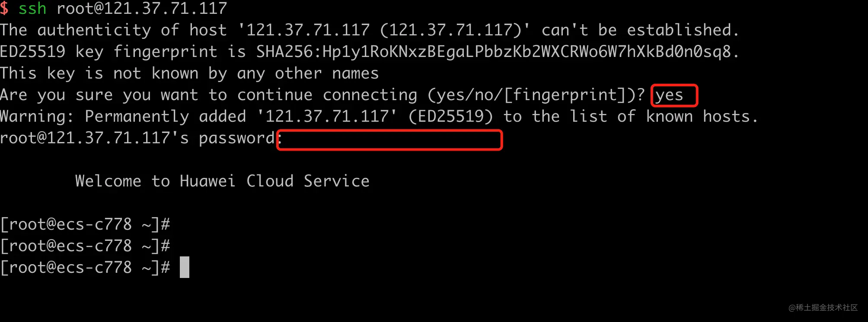Click the empty red password box

tap(389, 140)
